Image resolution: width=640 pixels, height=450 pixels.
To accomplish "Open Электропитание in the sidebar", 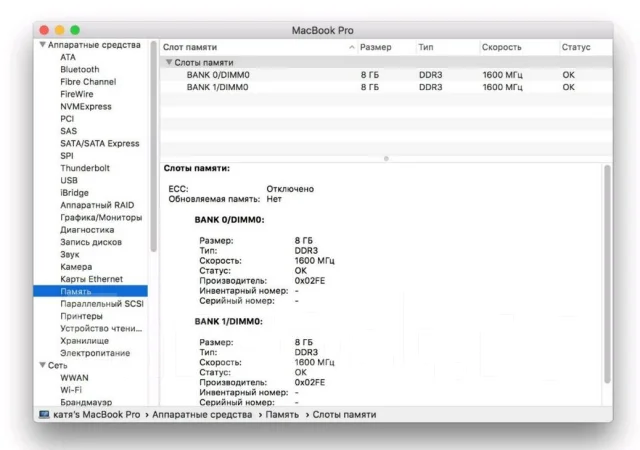I will 95,353.
